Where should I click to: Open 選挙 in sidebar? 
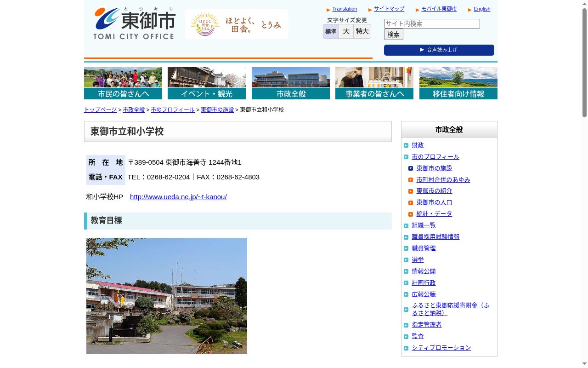tap(418, 260)
